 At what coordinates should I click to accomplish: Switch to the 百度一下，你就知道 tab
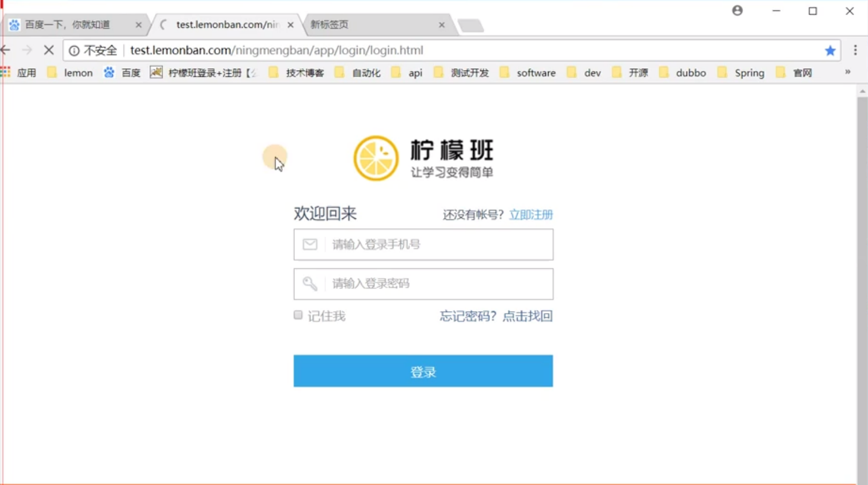(75, 25)
